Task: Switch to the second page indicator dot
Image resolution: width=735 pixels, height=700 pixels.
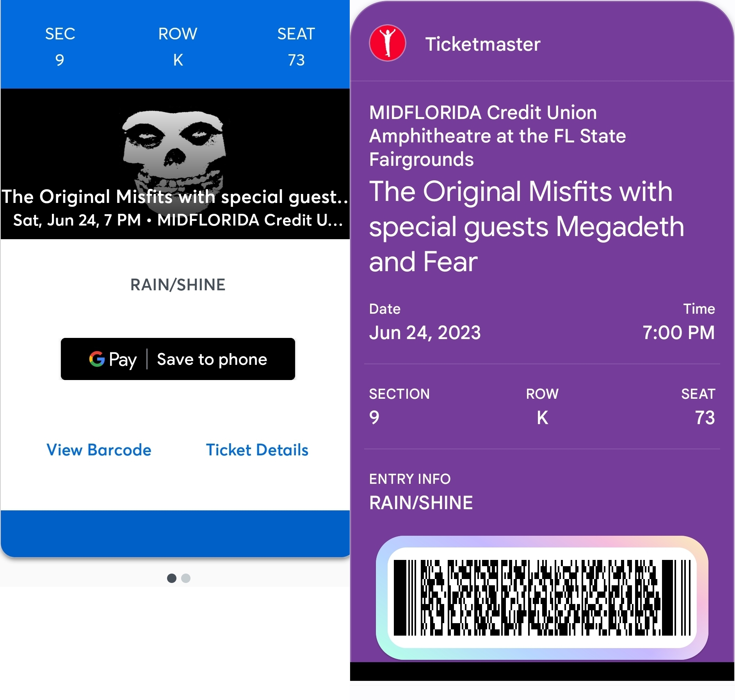Action: pos(186,578)
